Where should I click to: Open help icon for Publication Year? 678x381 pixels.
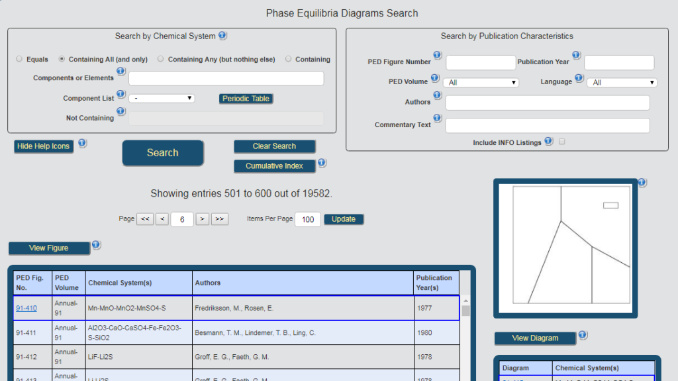point(576,55)
